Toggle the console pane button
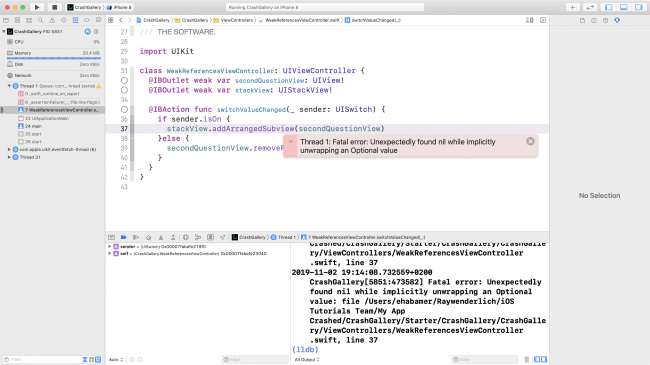Viewport: 650px width, 365px height. coord(544,359)
